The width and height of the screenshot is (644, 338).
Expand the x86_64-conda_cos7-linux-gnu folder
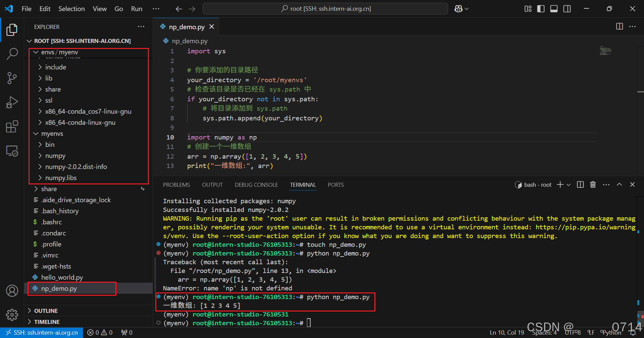click(x=89, y=111)
